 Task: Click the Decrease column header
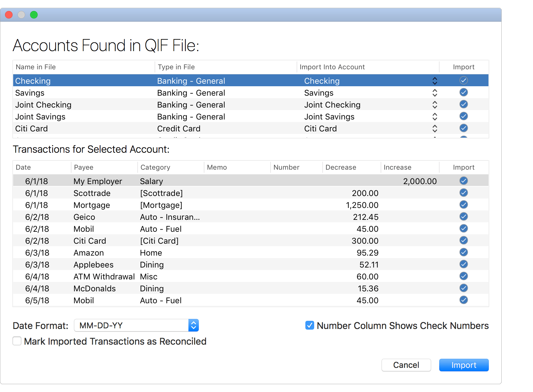click(340, 167)
